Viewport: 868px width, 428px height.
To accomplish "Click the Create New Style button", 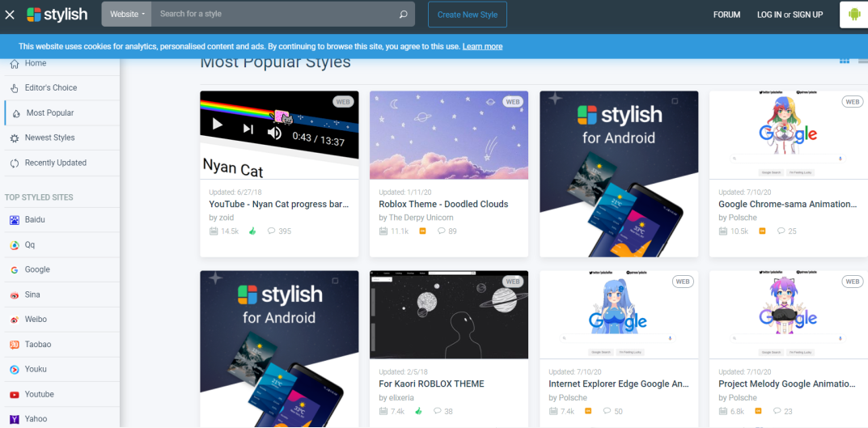I will point(468,15).
